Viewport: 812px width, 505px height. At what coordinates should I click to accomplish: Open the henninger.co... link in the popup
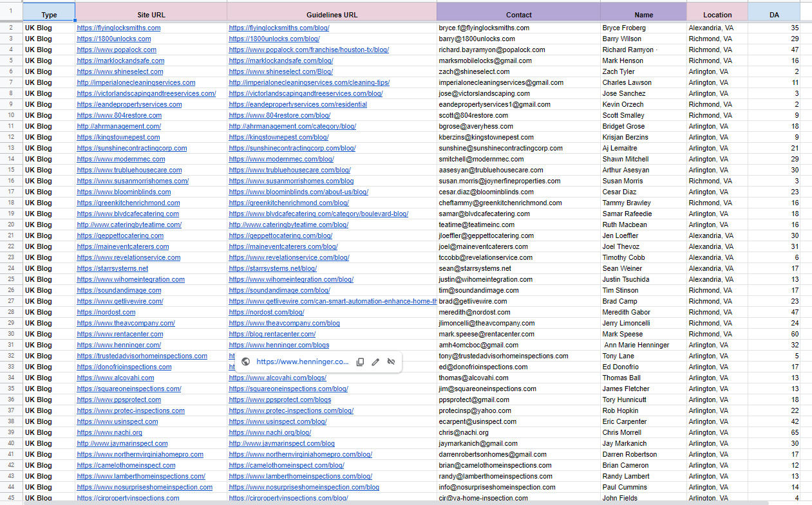coord(302,362)
